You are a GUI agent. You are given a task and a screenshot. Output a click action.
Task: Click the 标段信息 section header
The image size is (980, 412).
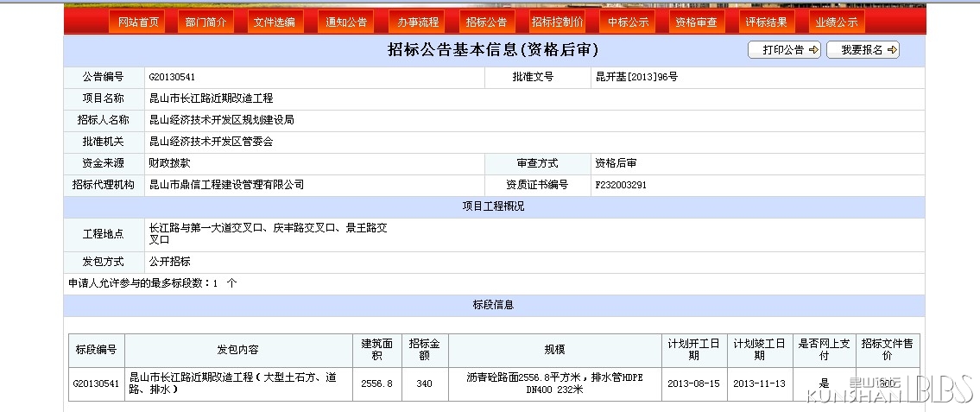pos(494,305)
